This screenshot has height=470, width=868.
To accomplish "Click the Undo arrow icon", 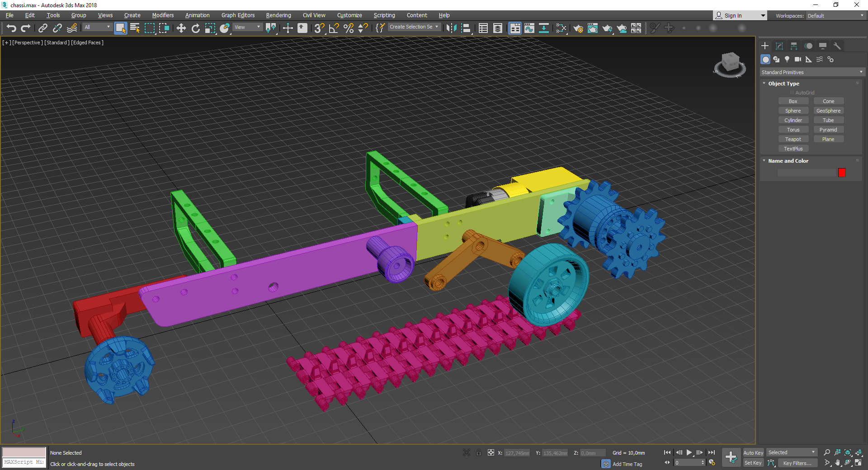I will pyautogui.click(x=11, y=28).
